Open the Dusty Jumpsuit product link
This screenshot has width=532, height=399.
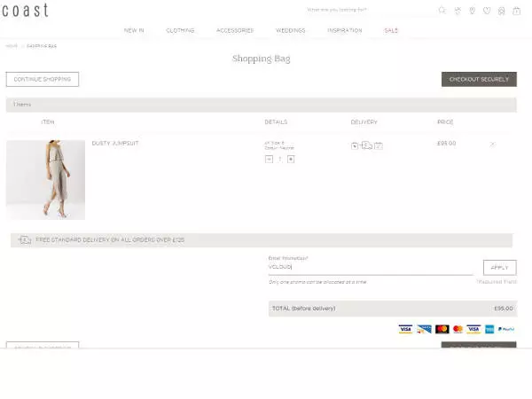(x=115, y=143)
